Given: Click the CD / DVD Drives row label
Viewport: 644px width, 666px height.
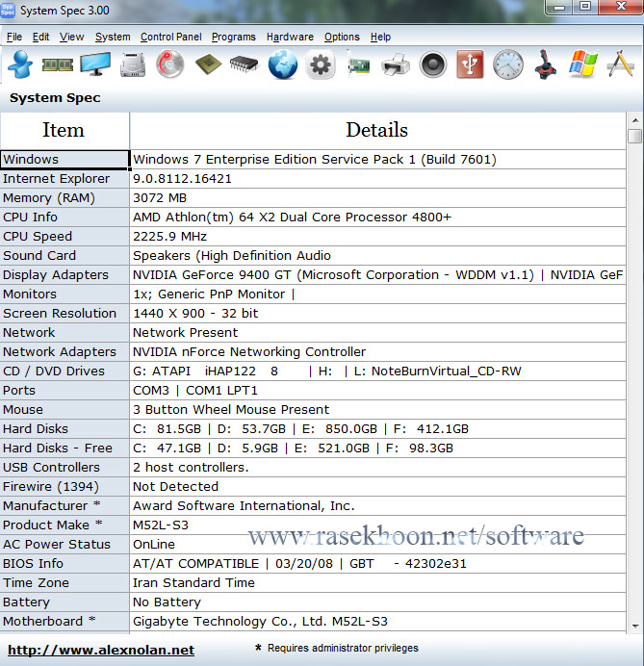Looking at the screenshot, I should (64, 371).
